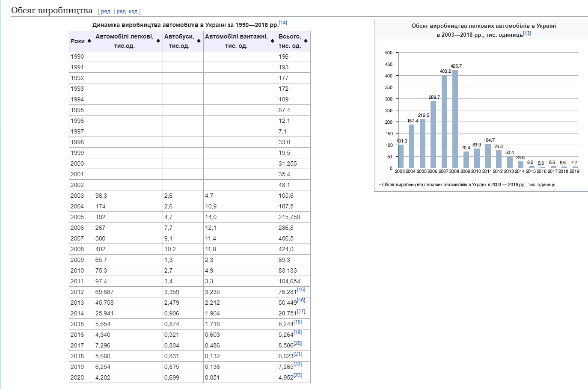Image resolution: width=588 pixels, height=389 pixels.
Task: Open ред. код source edit link
Action: (127, 12)
